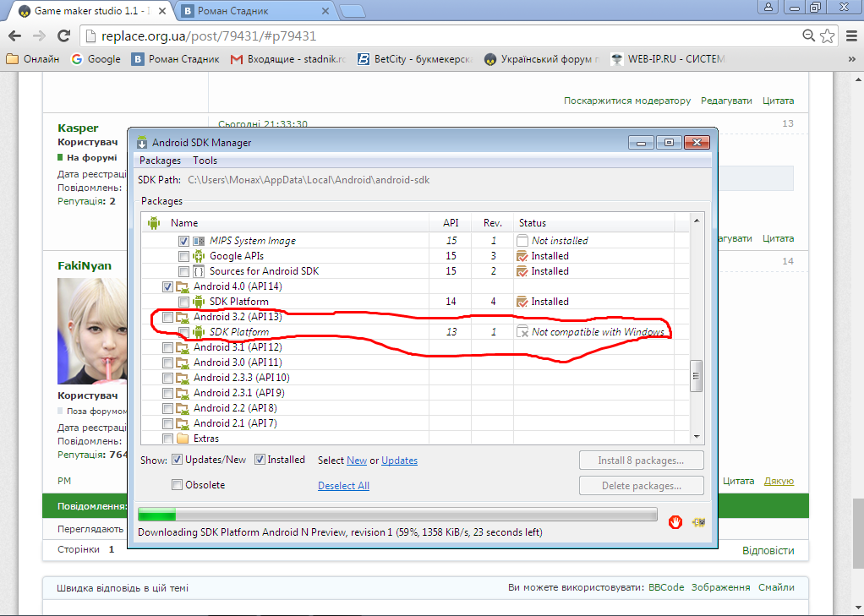Click the Install 8 packages button
This screenshot has width=864, height=616.
[x=641, y=461]
